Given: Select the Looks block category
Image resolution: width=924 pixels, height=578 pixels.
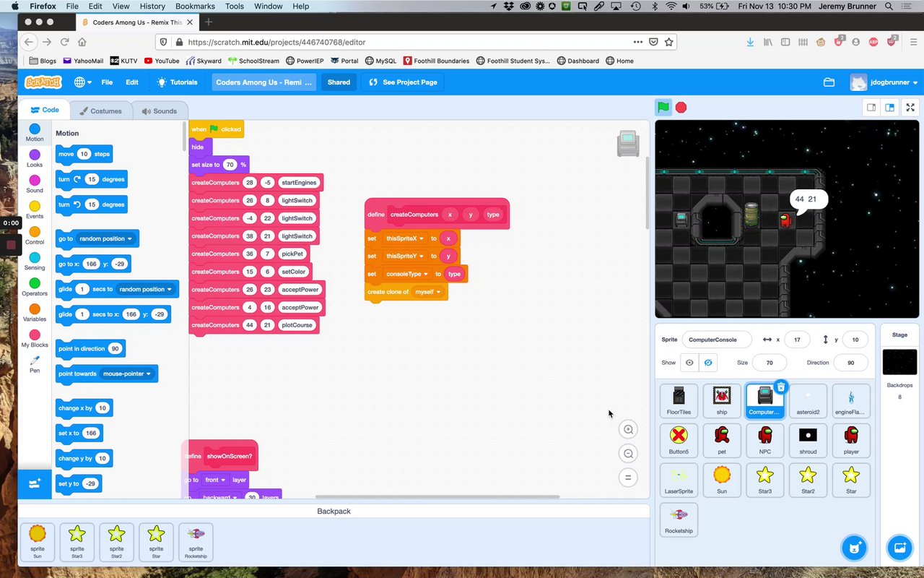Looking at the screenshot, I should [35, 159].
